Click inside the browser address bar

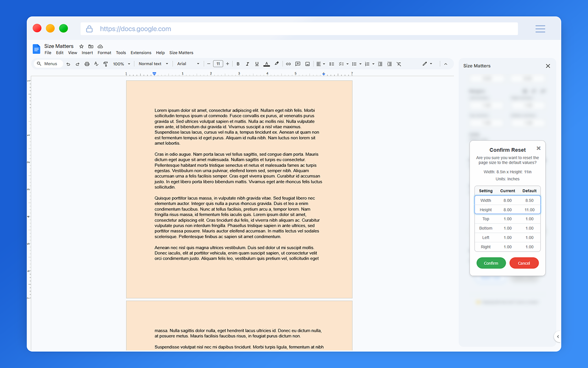pos(299,28)
